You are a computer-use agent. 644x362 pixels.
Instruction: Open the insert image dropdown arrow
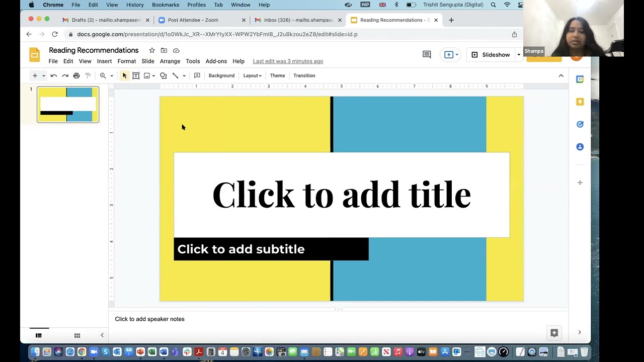pyautogui.click(x=153, y=76)
